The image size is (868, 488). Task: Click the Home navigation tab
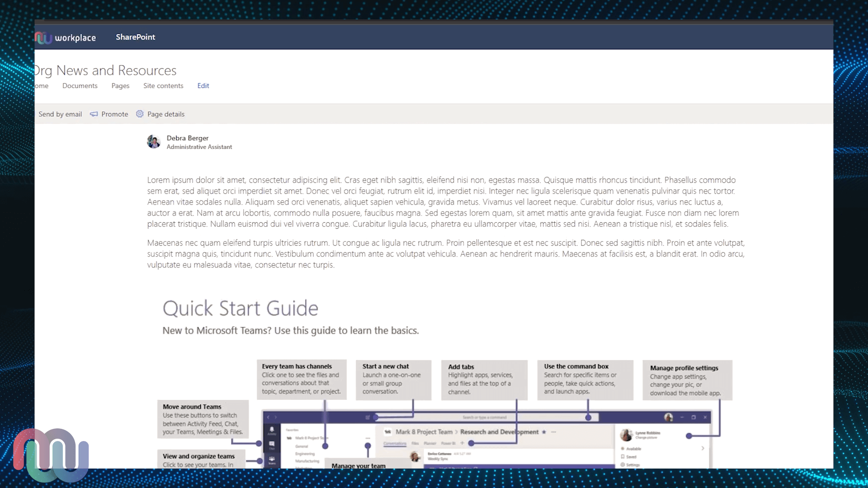[42, 86]
